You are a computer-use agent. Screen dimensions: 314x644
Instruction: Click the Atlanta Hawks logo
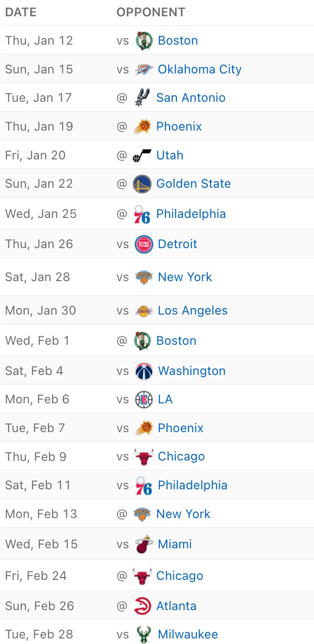(x=142, y=606)
